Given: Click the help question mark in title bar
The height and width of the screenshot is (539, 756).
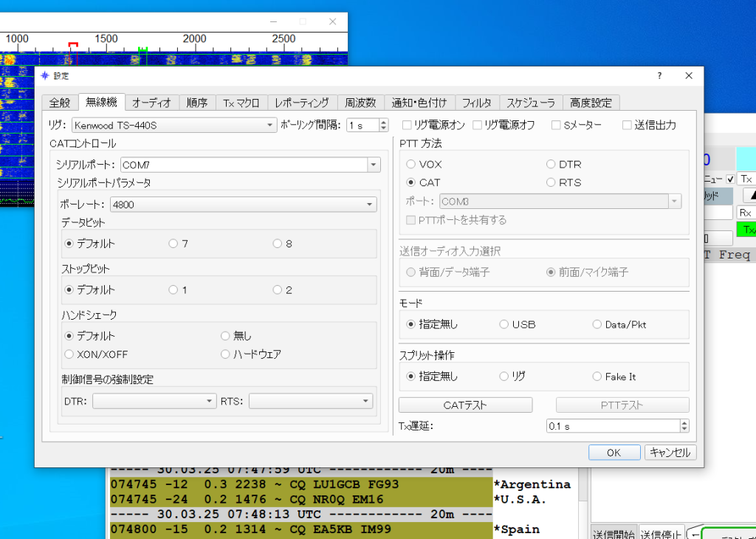Looking at the screenshot, I should click(659, 76).
